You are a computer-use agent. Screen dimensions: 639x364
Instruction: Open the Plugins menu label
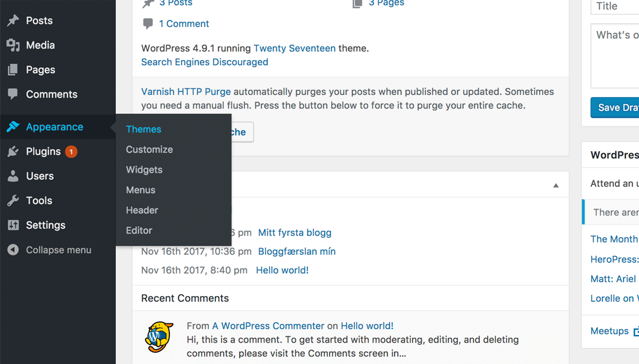[43, 151]
